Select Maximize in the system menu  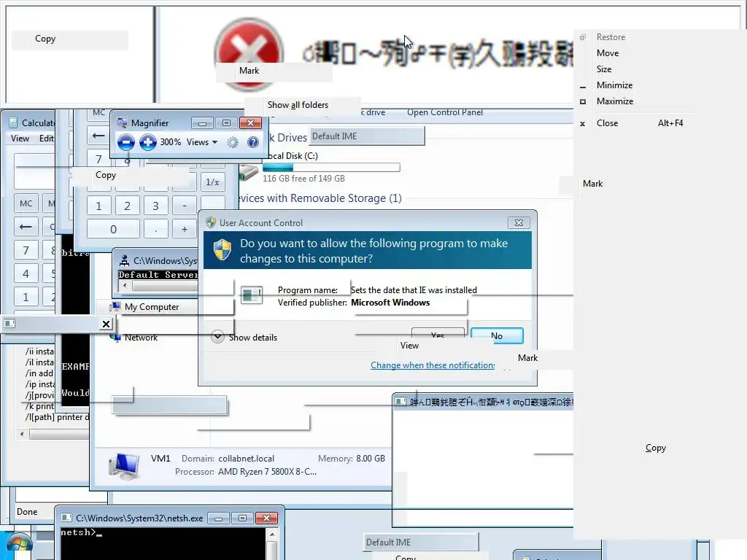pyautogui.click(x=614, y=101)
